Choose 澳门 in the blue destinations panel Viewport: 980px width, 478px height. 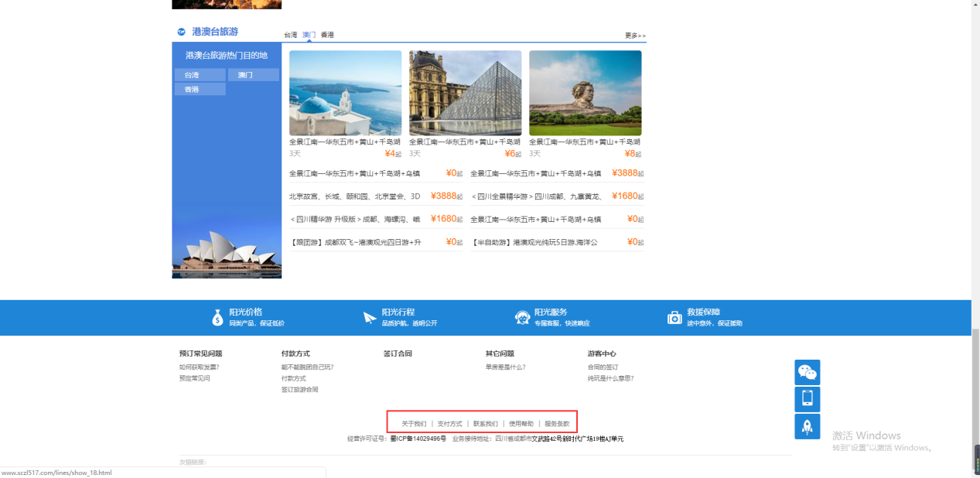(x=253, y=75)
